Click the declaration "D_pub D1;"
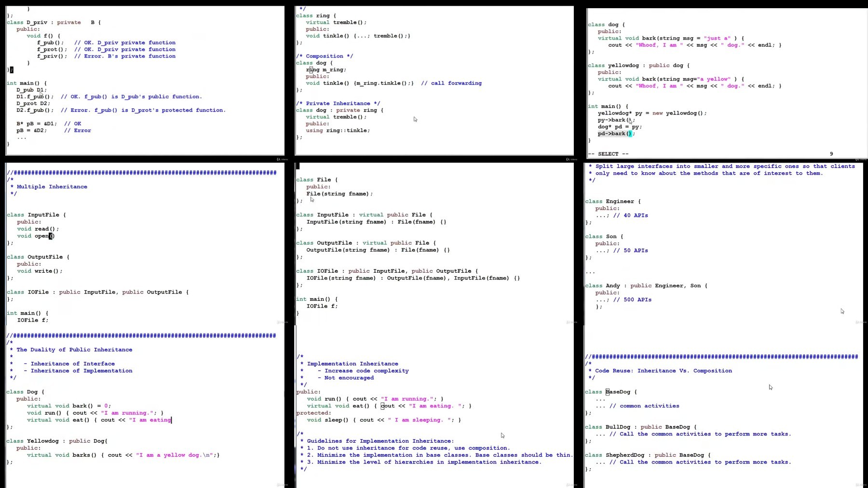The height and width of the screenshot is (488, 868). [32, 90]
